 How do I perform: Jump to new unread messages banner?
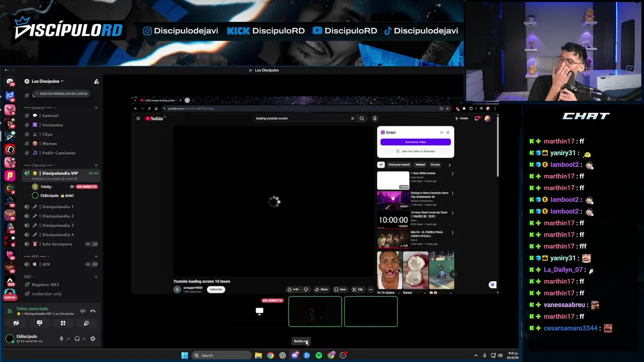pyautogui.click(x=61, y=94)
